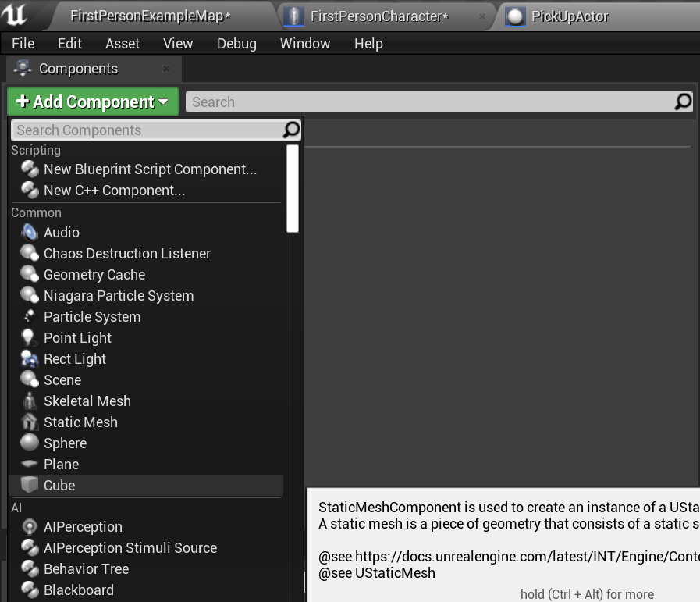This screenshot has width=700, height=602.
Task: Click the Geometry Cache icon
Action: [30, 274]
